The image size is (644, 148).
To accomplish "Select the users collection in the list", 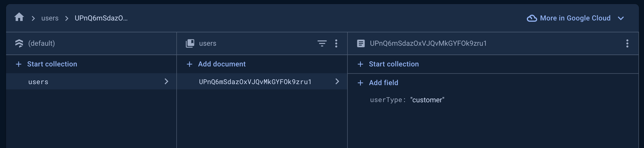I will click(38, 82).
